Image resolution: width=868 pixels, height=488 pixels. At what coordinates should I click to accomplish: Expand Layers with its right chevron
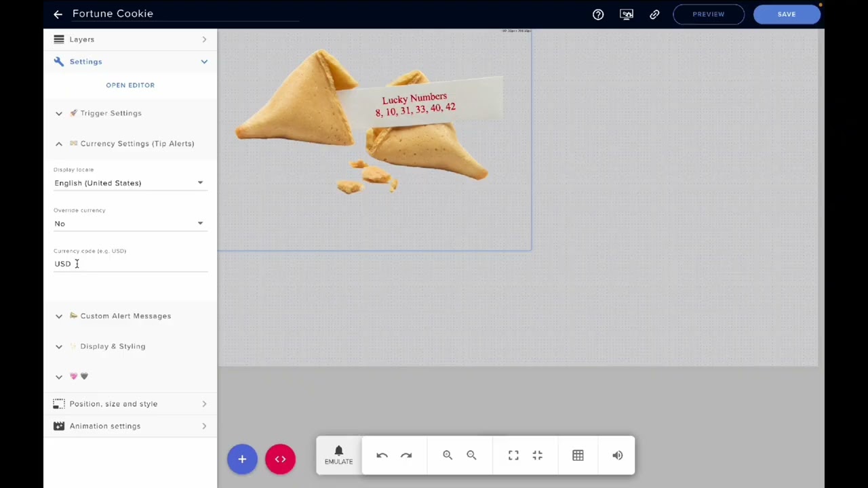pos(204,39)
